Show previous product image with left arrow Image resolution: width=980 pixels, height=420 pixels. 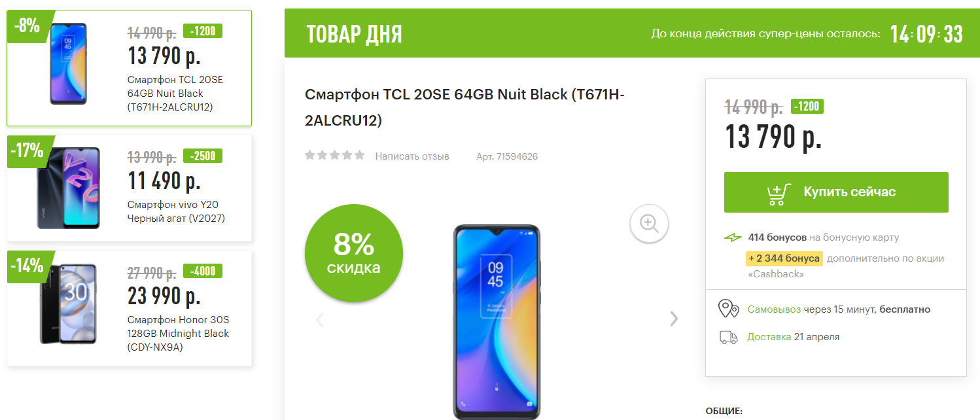(x=320, y=319)
